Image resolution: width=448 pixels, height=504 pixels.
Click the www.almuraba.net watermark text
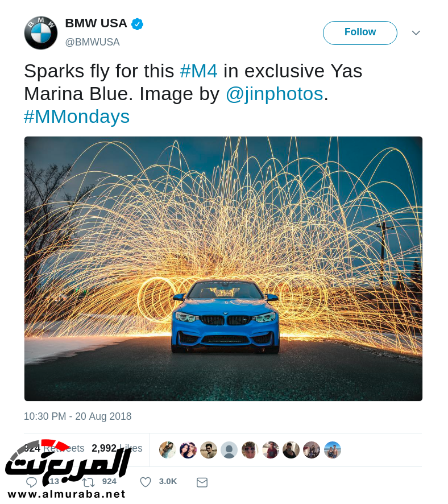[x=67, y=494]
